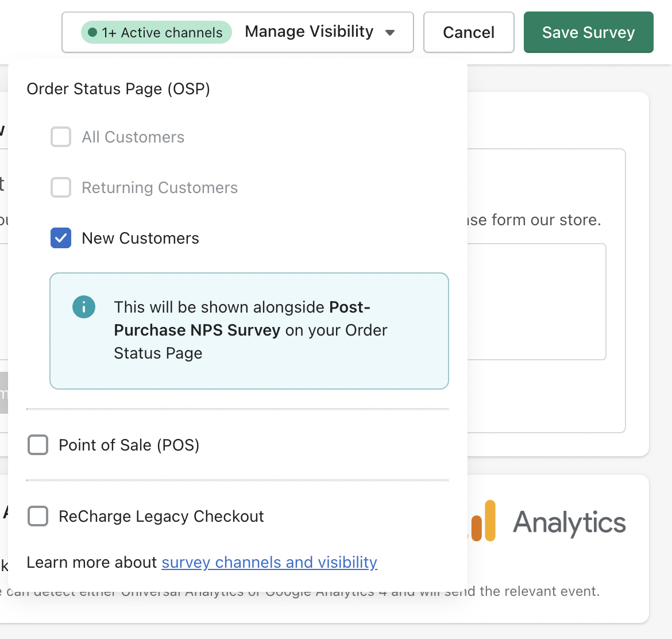672x639 pixels.
Task: Enable the Point of Sale (POS) checkbox
Action: coord(38,445)
